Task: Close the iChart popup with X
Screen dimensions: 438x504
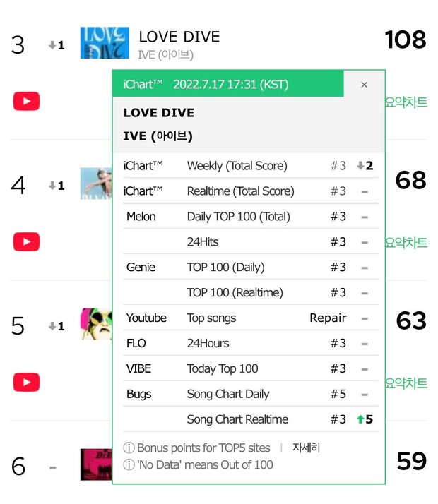Action: [x=364, y=85]
